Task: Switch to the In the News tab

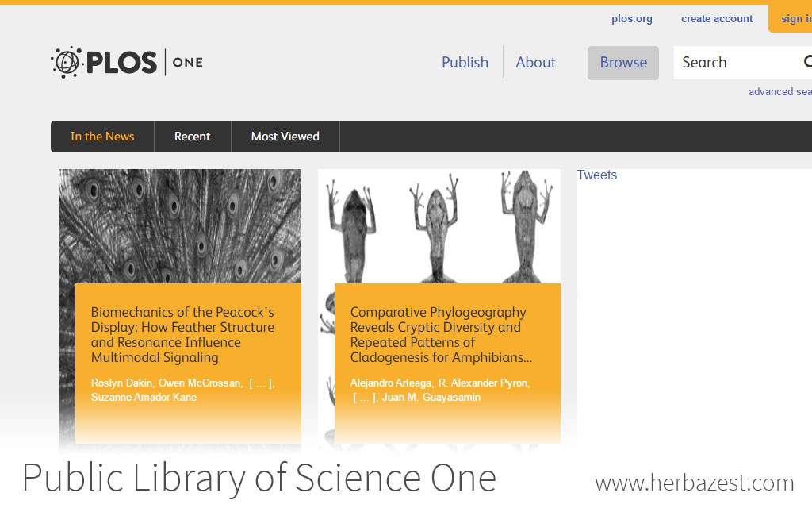Action: pos(102,137)
